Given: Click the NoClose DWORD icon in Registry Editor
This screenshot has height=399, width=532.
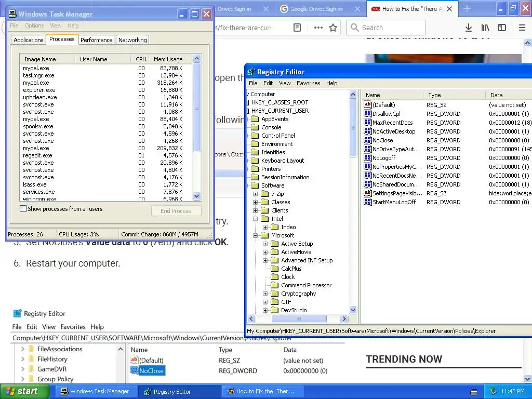Looking at the screenshot, I should click(x=367, y=140).
